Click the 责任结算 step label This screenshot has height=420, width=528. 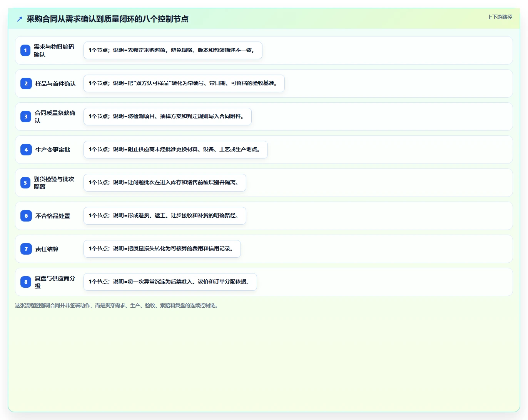coord(47,249)
